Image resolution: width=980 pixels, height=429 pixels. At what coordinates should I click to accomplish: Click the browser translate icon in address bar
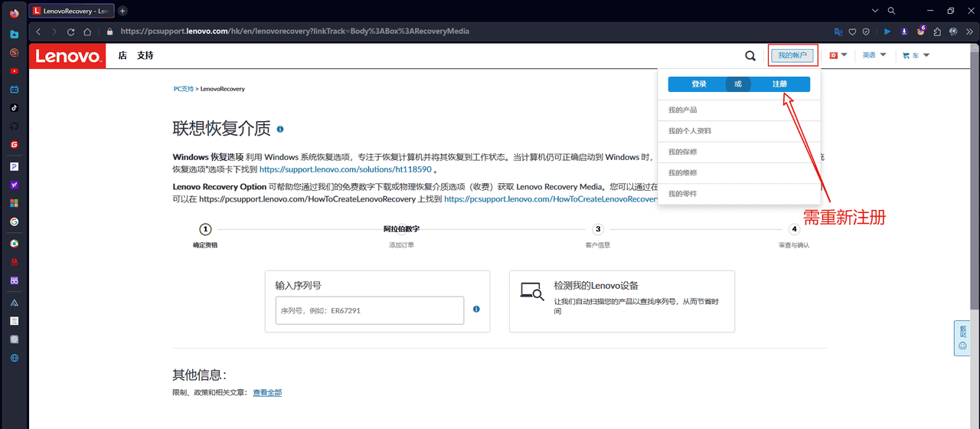pos(838,32)
